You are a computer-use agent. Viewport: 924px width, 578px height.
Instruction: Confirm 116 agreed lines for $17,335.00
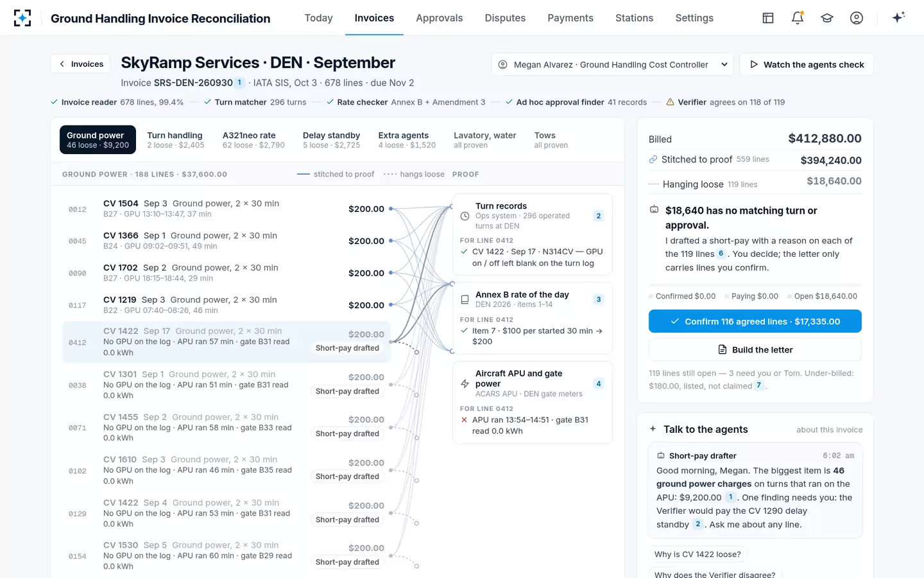click(755, 321)
